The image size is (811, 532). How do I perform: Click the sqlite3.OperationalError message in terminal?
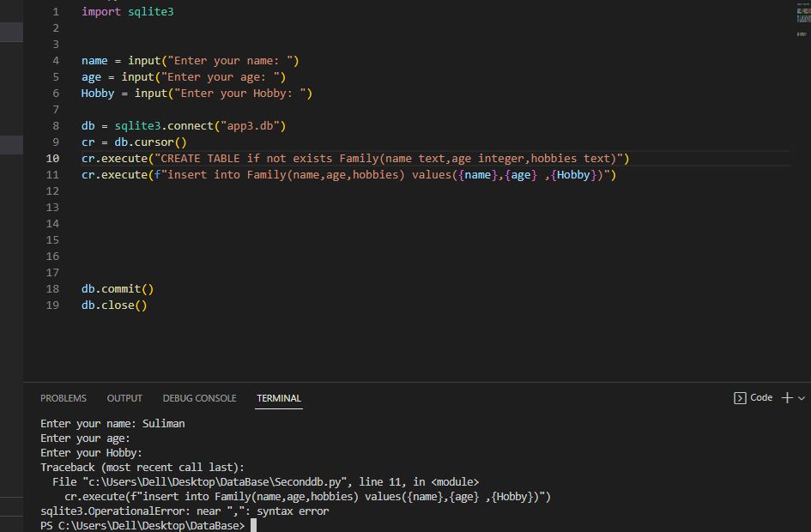point(185,511)
